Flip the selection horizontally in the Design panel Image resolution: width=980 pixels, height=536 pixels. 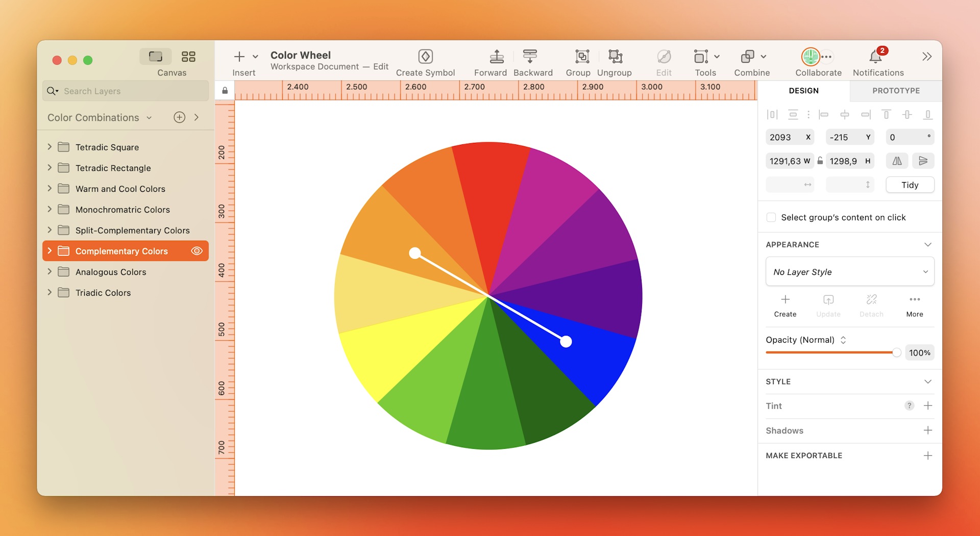[897, 161]
